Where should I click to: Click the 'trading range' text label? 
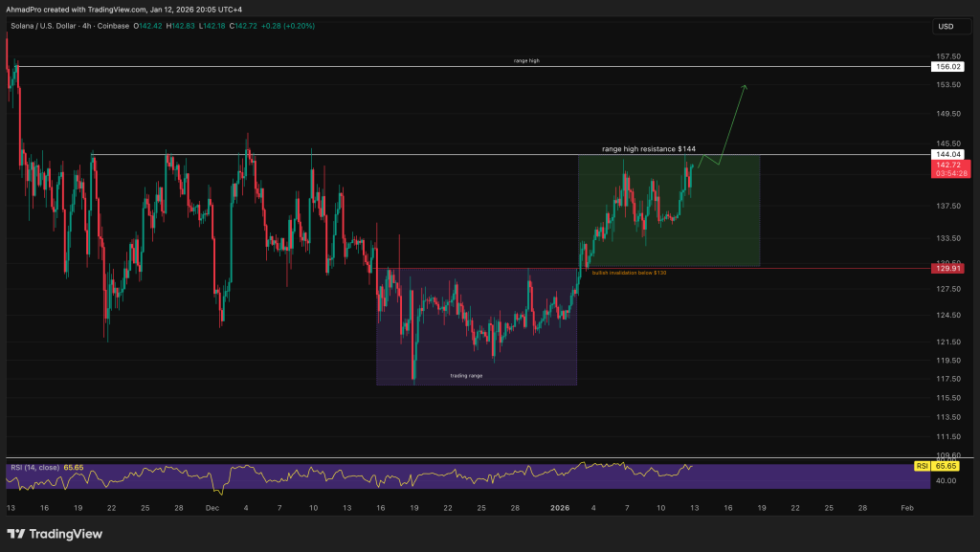pos(466,376)
